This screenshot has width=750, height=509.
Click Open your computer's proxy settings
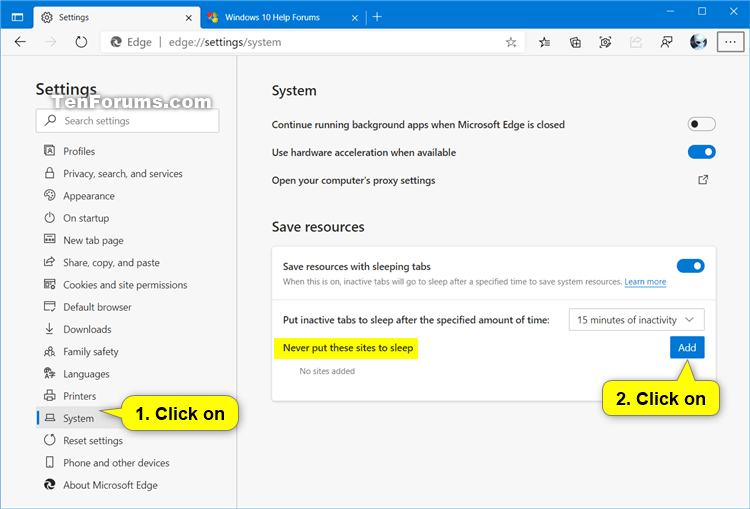click(353, 180)
